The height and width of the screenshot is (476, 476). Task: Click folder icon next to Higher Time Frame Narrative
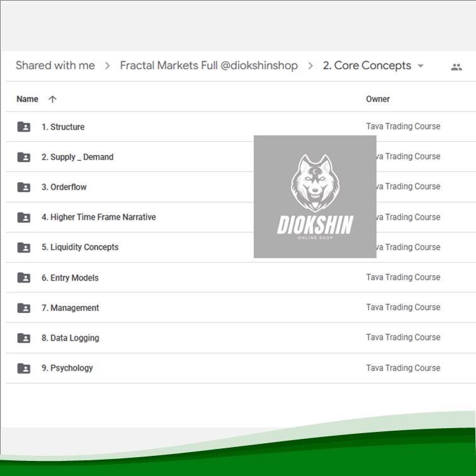pyautogui.click(x=24, y=218)
